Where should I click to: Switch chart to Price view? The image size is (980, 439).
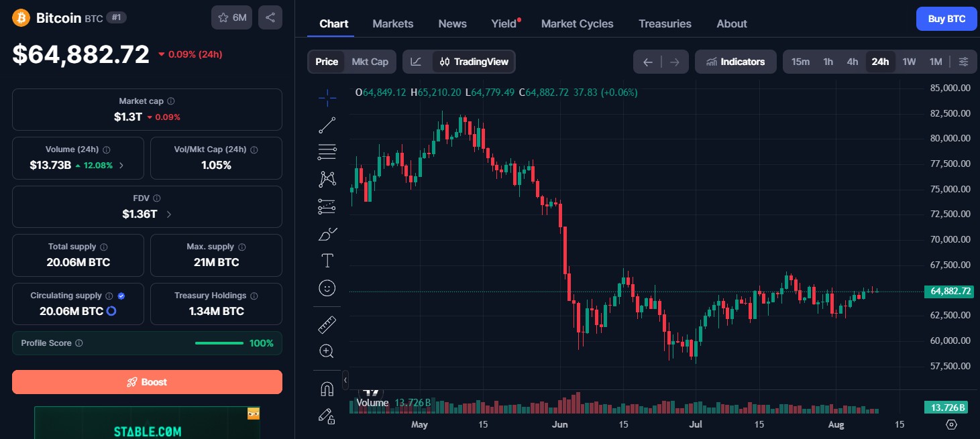click(x=327, y=62)
